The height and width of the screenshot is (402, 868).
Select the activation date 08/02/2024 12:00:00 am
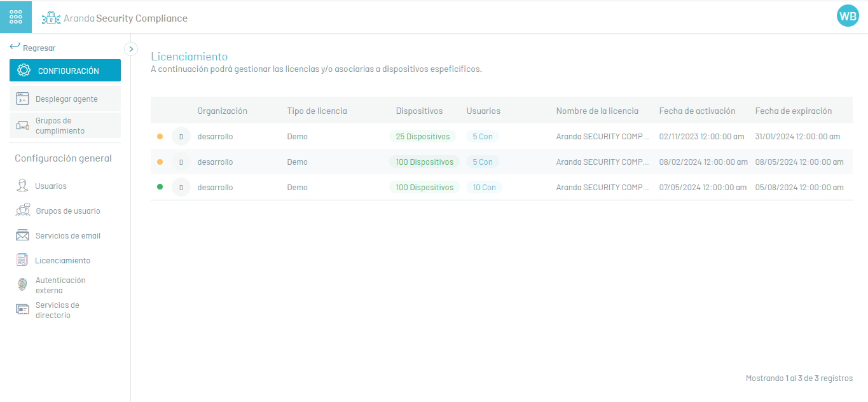(x=703, y=162)
